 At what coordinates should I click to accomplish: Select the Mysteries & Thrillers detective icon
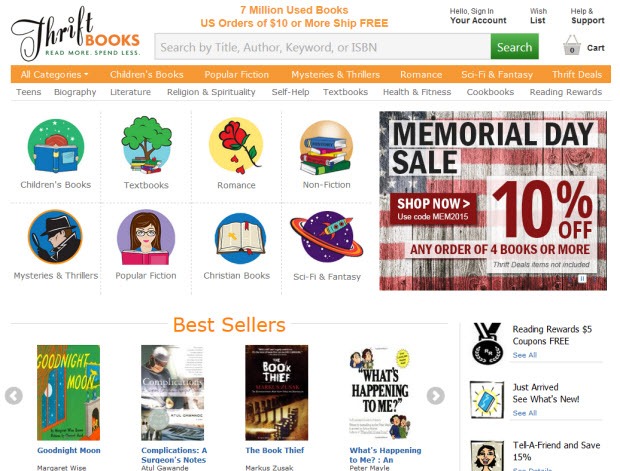point(55,237)
